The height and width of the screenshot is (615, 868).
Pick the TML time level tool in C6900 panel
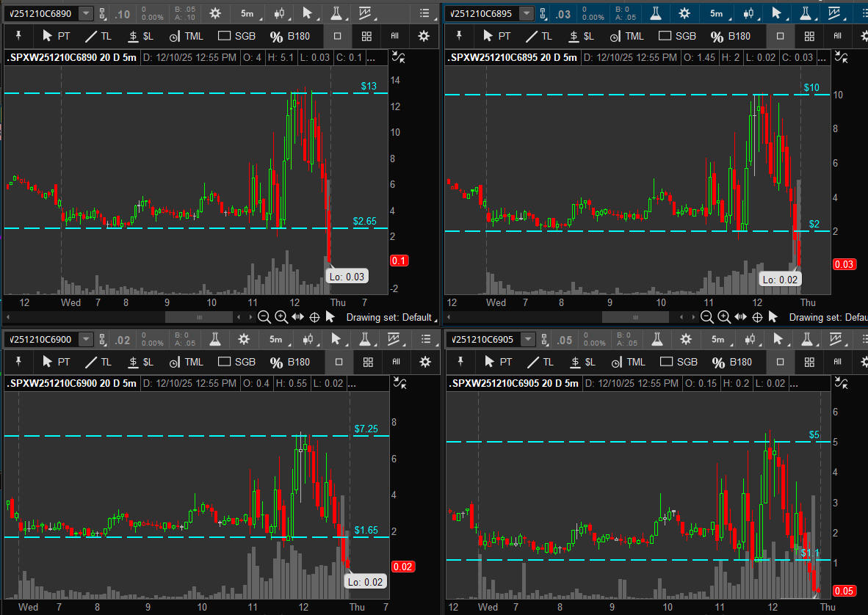[x=186, y=362]
